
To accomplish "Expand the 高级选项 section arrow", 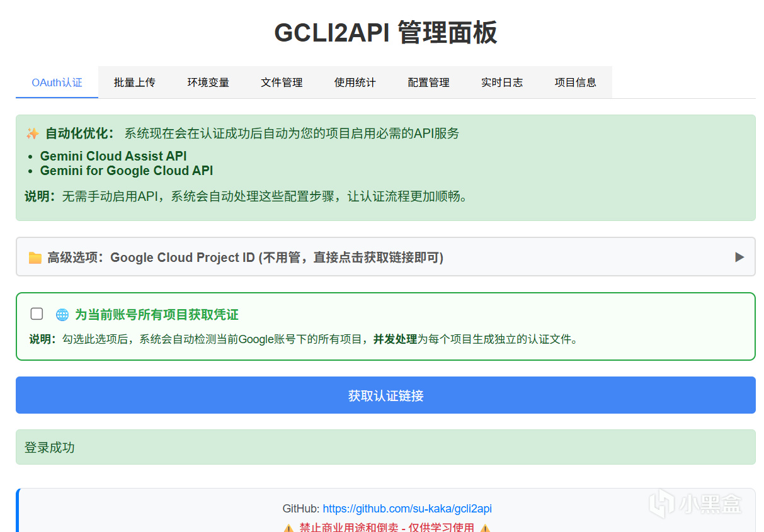I will pyautogui.click(x=739, y=257).
